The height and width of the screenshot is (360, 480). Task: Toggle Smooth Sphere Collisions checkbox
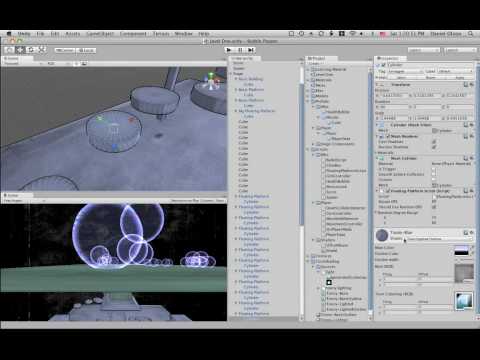tap(434, 174)
